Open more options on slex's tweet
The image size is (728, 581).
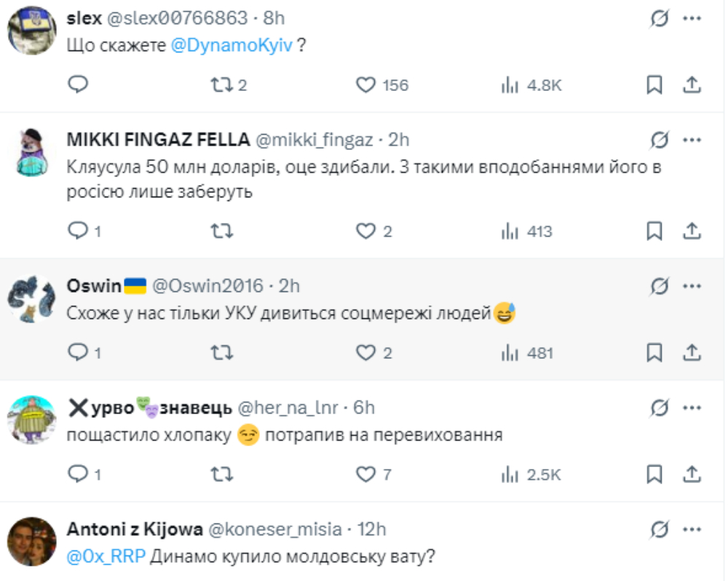(691, 18)
